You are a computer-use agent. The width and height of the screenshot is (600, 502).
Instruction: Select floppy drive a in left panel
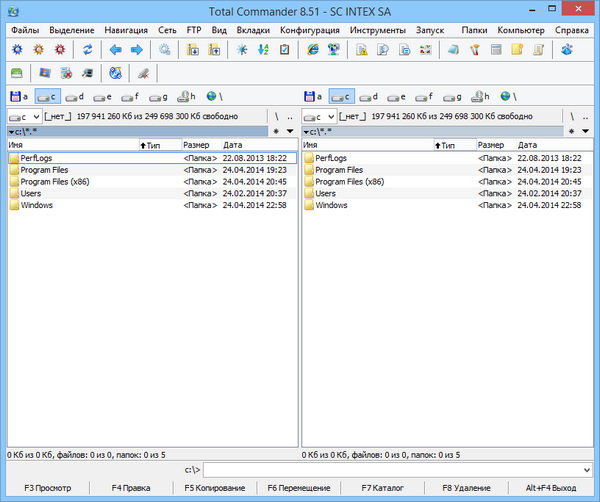[x=18, y=97]
